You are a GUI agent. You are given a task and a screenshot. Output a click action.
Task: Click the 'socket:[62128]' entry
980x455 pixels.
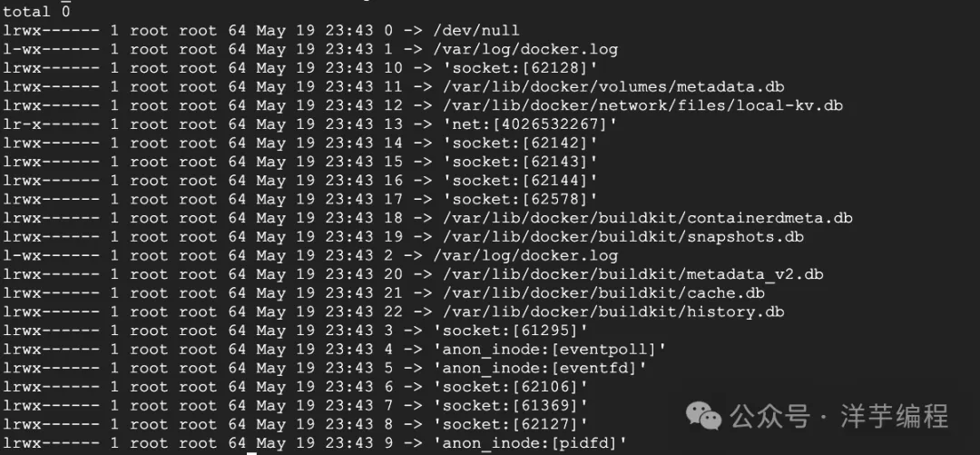coord(521,68)
